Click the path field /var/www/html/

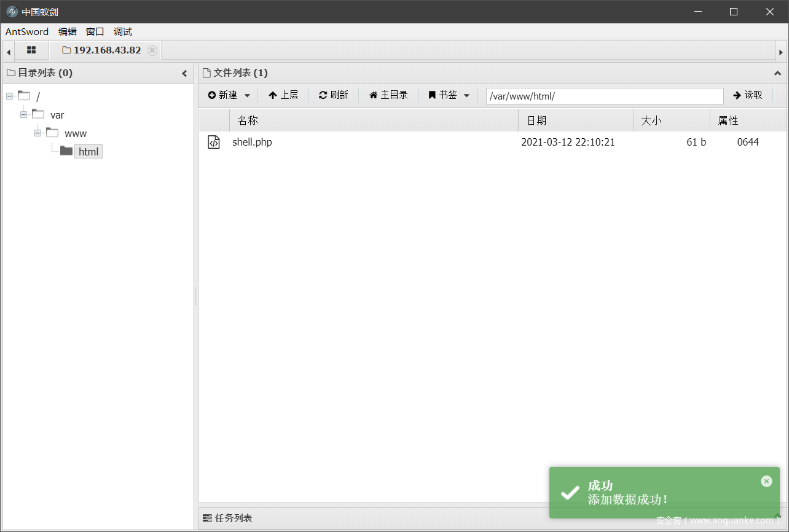click(x=605, y=96)
